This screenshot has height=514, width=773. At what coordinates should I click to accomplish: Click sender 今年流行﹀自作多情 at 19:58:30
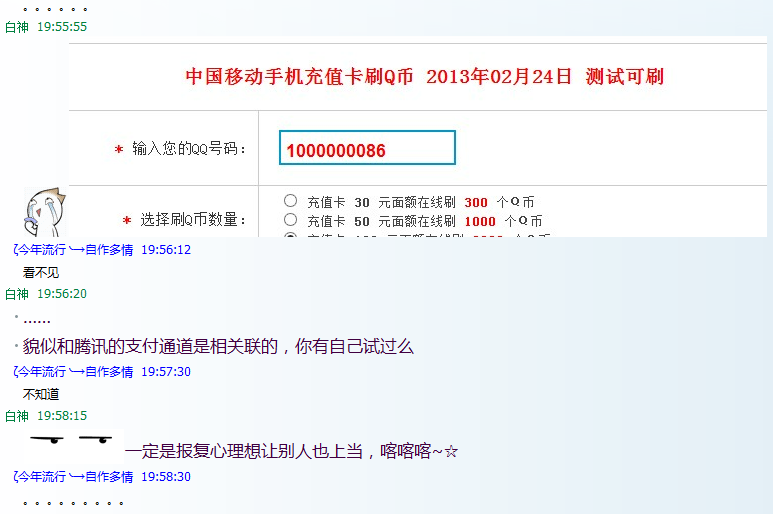[x=73, y=477]
